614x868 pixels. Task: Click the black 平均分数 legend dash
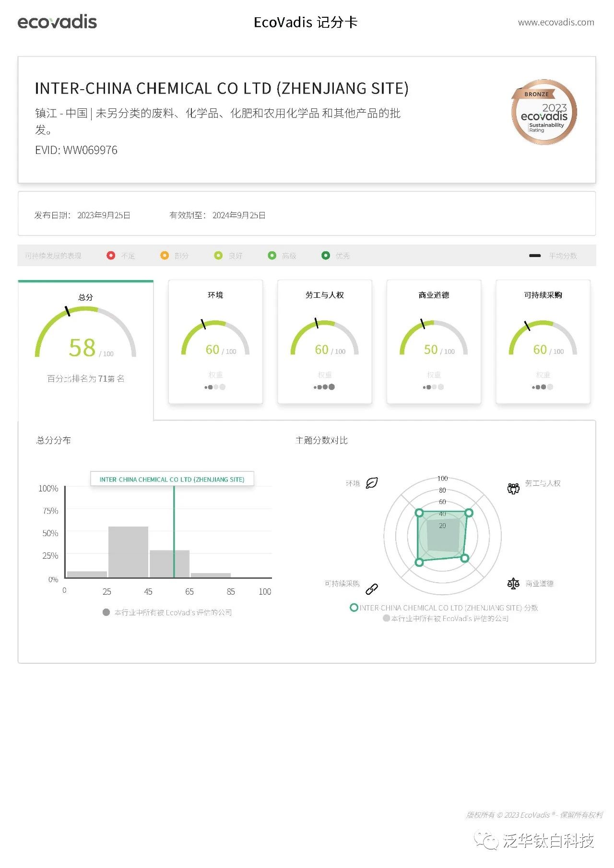[535, 256]
